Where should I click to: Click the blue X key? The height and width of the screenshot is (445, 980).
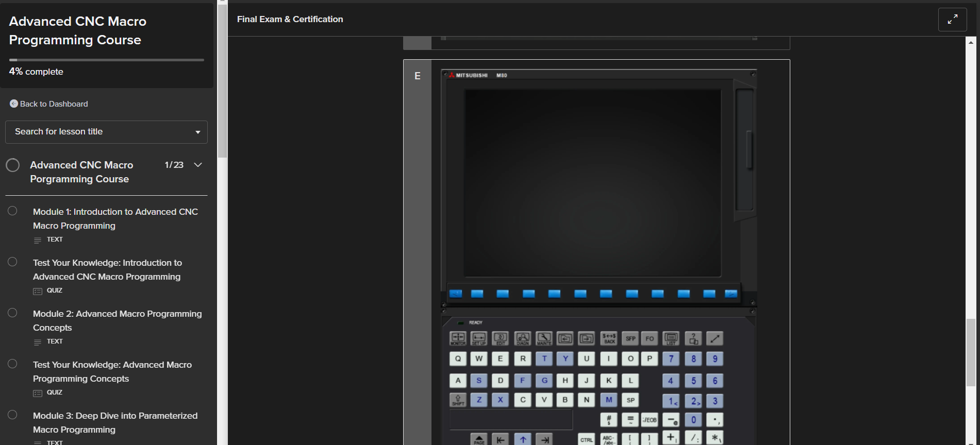(x=500, y=400)
